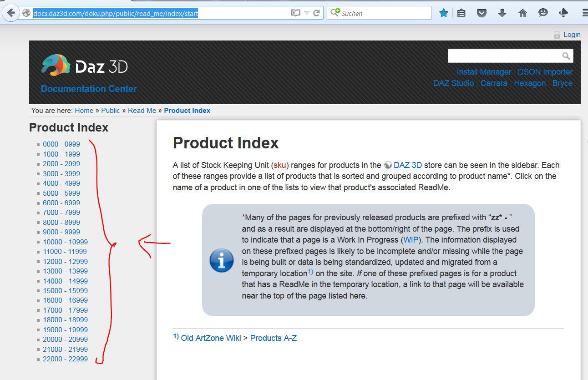Open the 0000 - 0999 SKU range
Viewport: 588px width, 380px height.
61,144
